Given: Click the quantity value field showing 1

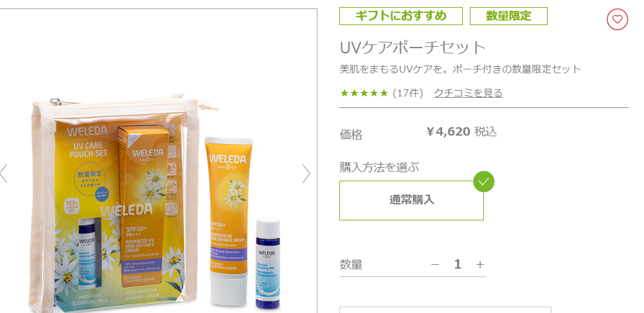Looking at the screenshot, I should click(458, 264).
